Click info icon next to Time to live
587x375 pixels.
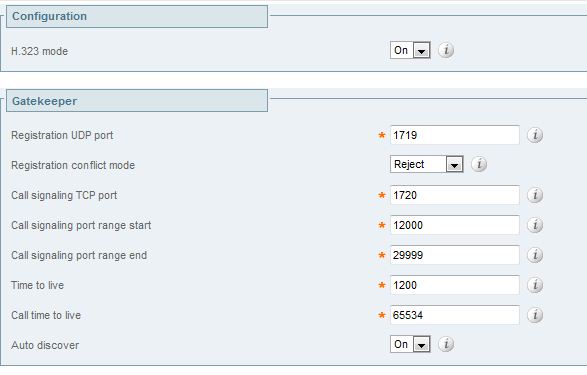tap(535, 285)
